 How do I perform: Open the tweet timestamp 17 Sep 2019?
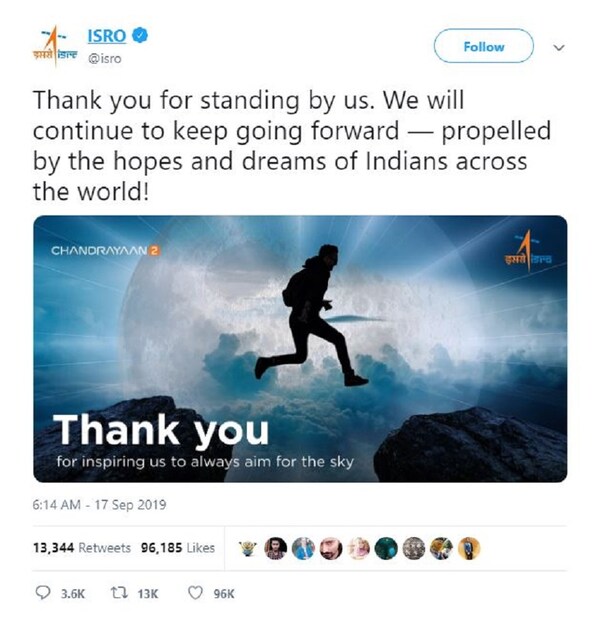[x=100, y=505]
